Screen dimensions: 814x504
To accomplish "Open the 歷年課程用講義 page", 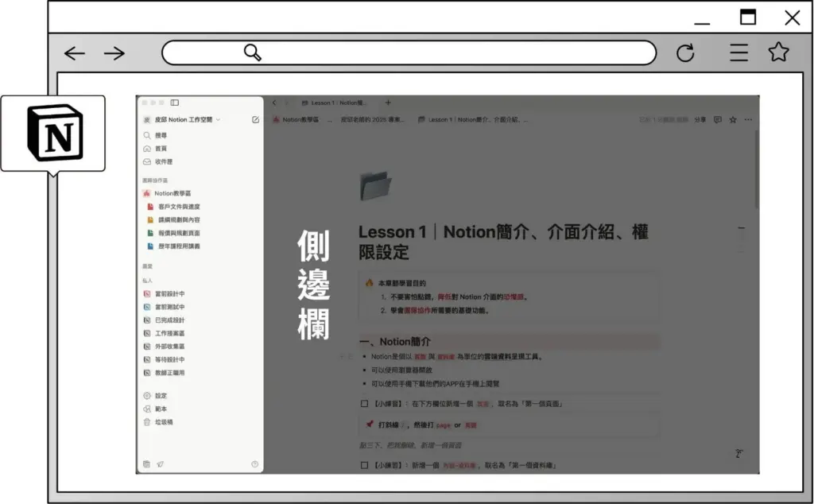I will (x=174, y=246).
